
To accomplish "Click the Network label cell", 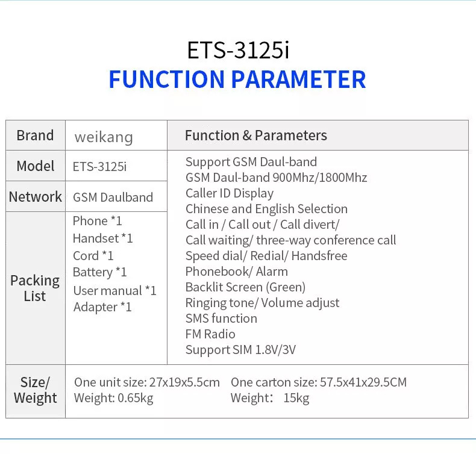I will [35, 197].
